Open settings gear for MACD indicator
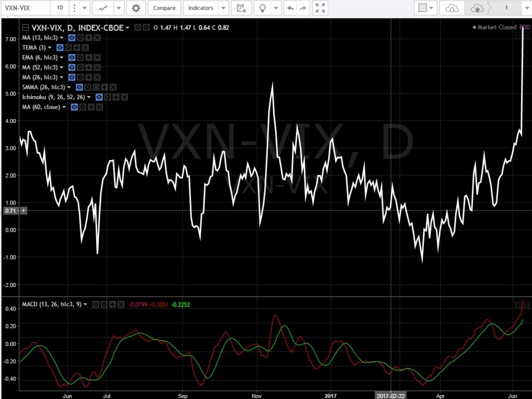The width and height of the screenshot is (532, 399). coord(104,304)
